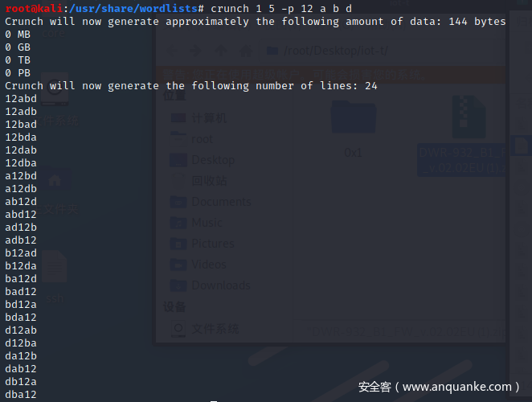
Task: Open 计算机 in file manager sidebar
Action: [x=198, y=118]
